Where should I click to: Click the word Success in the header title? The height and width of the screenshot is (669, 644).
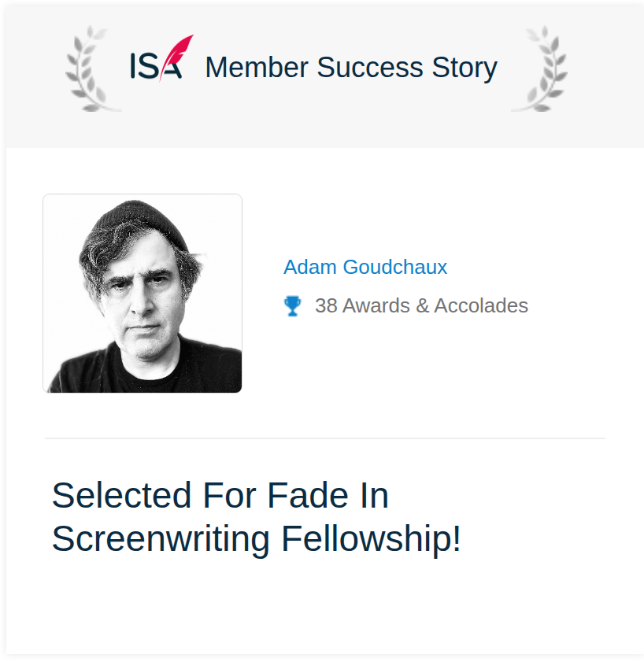coord(370,68)
